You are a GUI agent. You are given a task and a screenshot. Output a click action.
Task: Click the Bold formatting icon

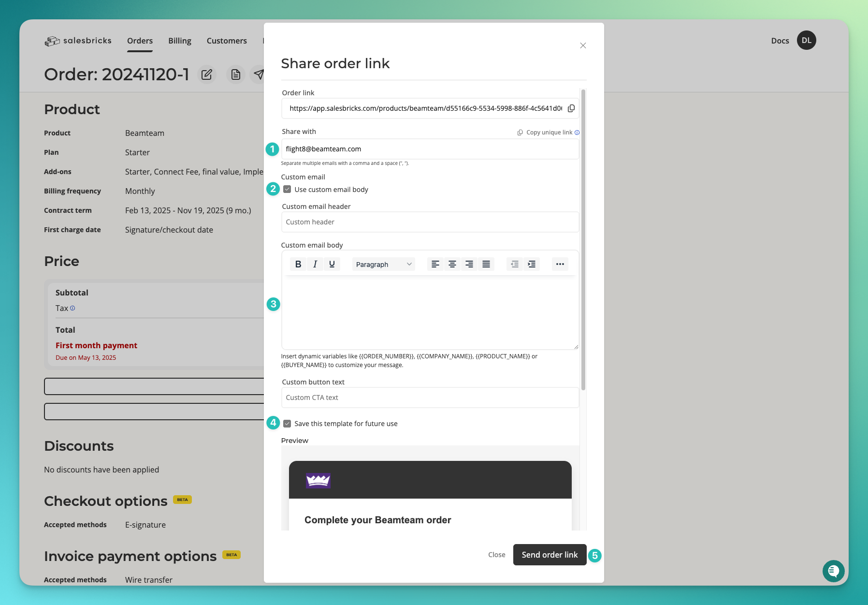tap(298, 264)
